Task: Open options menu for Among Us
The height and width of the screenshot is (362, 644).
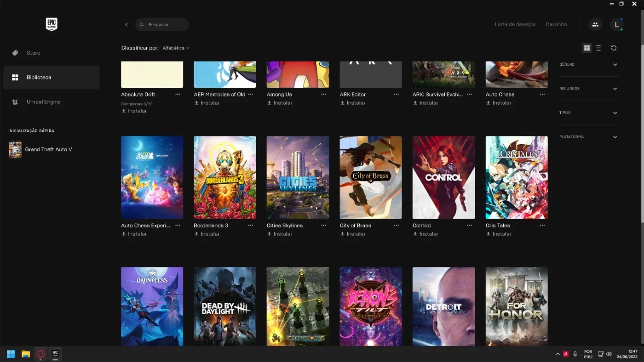Action: 323,94
